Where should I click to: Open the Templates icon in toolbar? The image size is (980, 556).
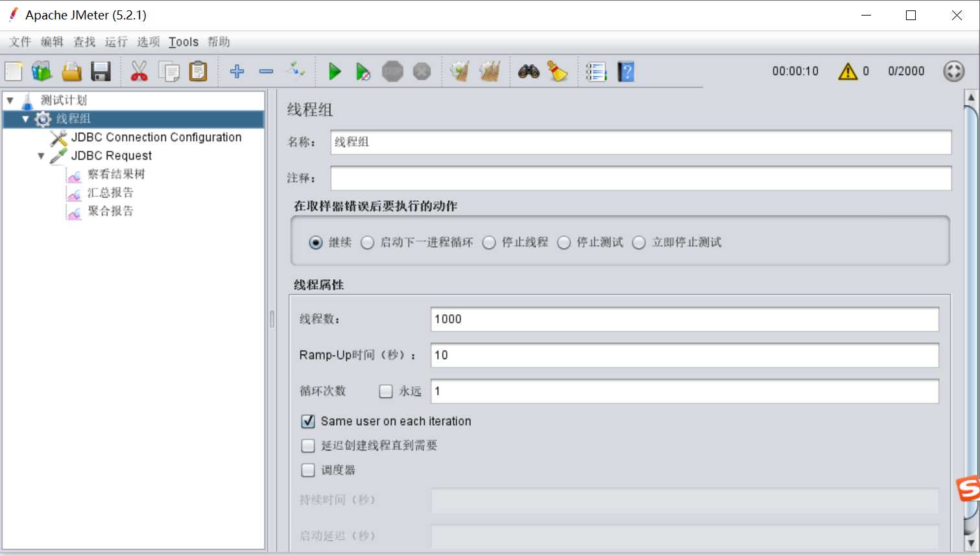click(x=42, y=71)
